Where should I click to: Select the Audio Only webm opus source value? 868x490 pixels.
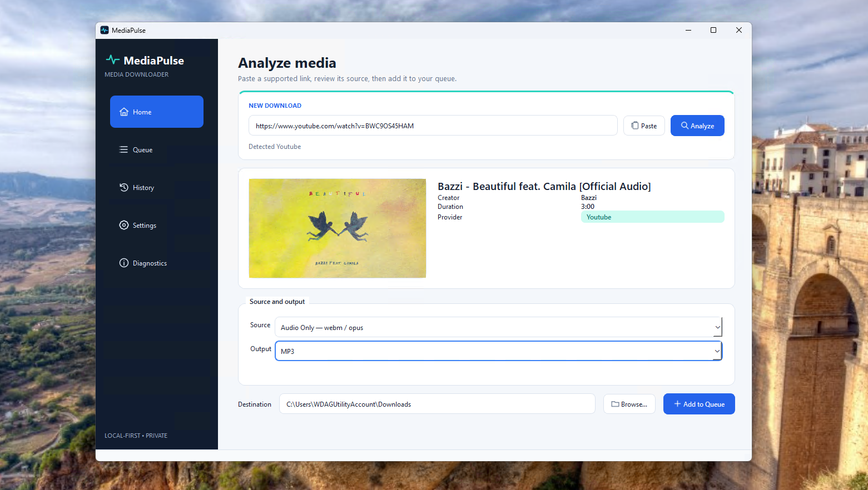tap(322, 328)
